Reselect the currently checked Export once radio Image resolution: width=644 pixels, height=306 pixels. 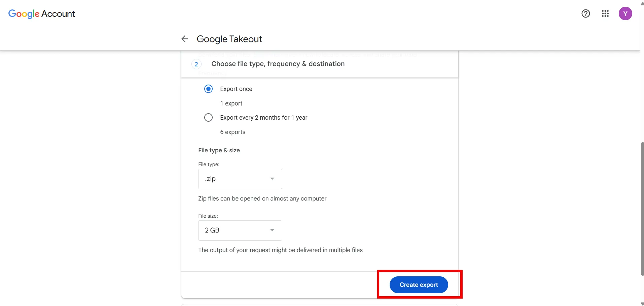(x=208, y=89)
